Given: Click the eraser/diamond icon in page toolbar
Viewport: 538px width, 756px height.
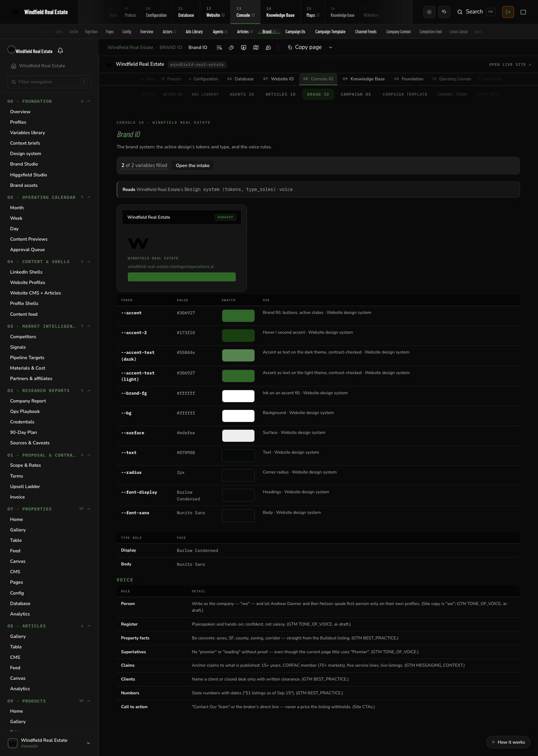Looking at the screenshot, I should pos(231,47).
